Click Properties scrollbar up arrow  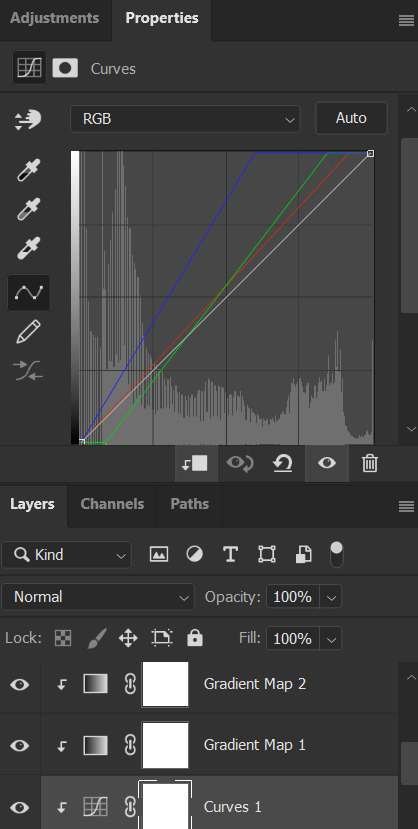[411, 109]
